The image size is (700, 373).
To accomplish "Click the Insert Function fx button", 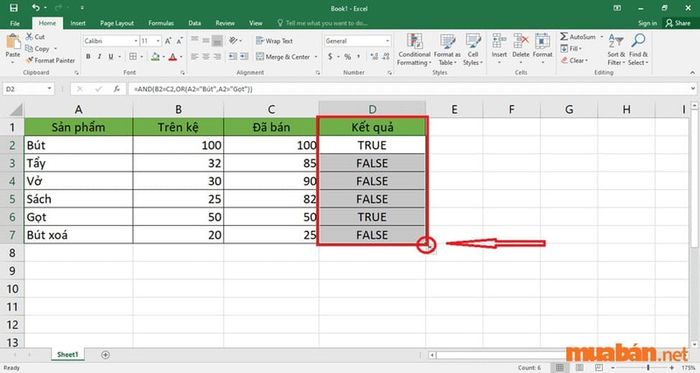I will pyautogui.click(x=117, y=89).
